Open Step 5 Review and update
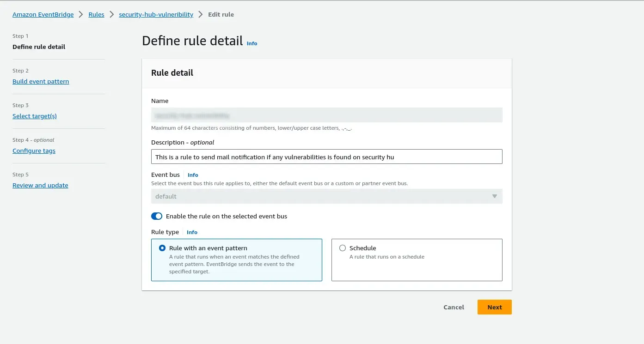The height and width of the screenshot is (344, 644). (x=40, y=185)
